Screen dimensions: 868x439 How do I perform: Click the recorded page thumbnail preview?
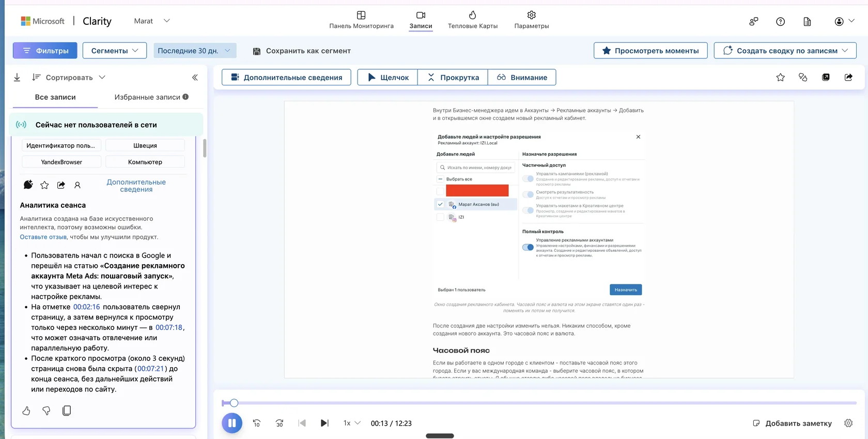coord(539,239)
